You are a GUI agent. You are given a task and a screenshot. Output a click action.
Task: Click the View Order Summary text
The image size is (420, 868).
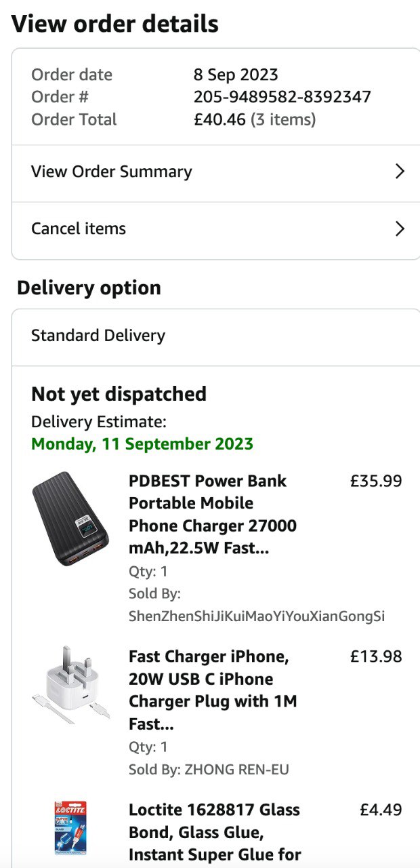112,172
